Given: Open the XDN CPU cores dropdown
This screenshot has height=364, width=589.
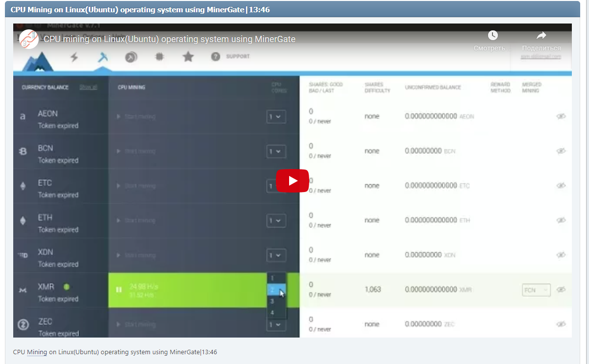Looking at the screenshot, I should click(x=276, y=255).
